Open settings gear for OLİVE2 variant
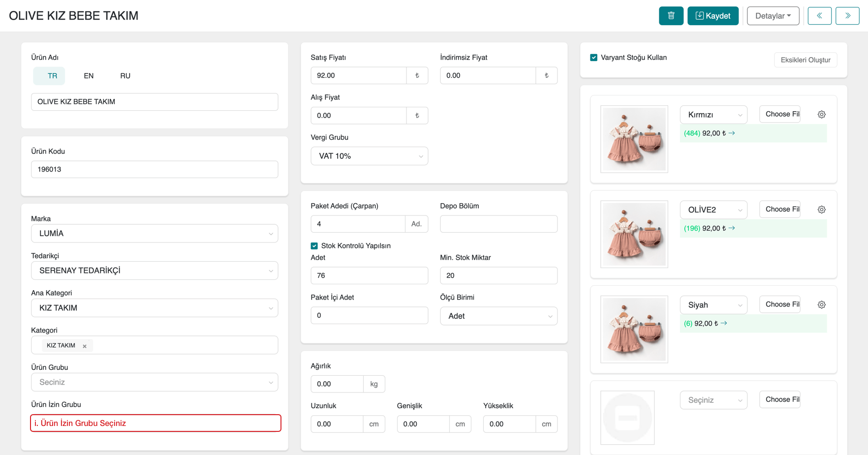Screen dimensions: 868x455 click(x=821, y=210)
